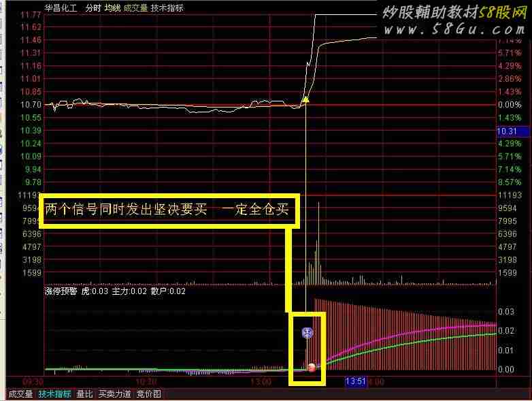Click the 10.85 price axis label
This screenshot has height=401, width=532.
[x=31, y=92]
